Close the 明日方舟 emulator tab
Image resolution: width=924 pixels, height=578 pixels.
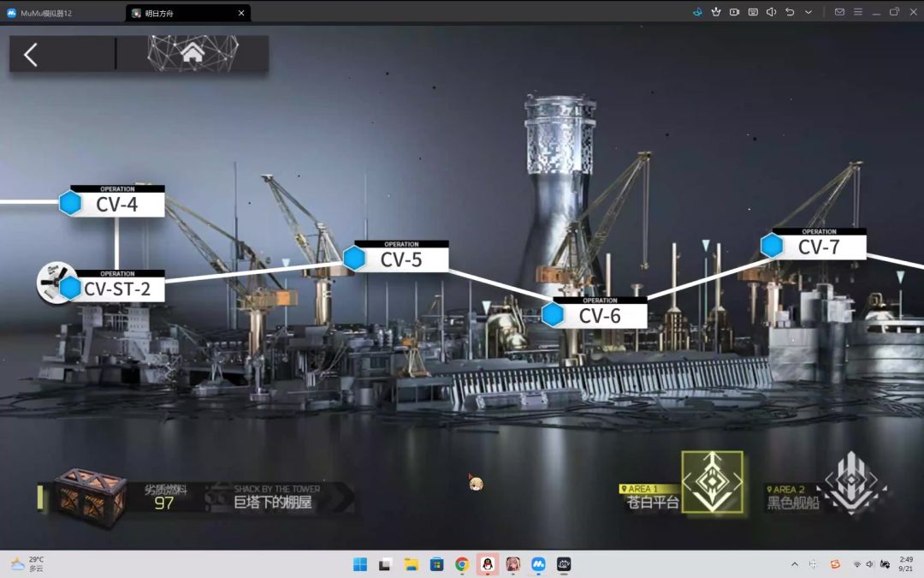[x=241, y=13]
